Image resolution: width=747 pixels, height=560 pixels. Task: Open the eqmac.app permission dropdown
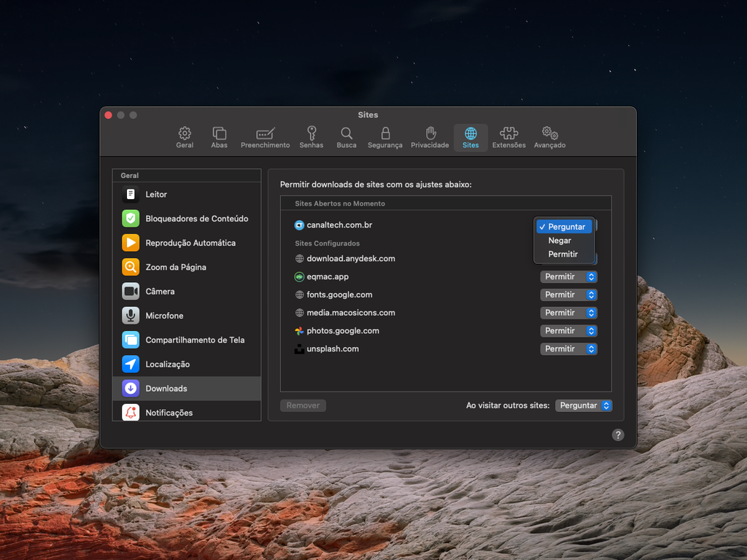pos(568,276)
